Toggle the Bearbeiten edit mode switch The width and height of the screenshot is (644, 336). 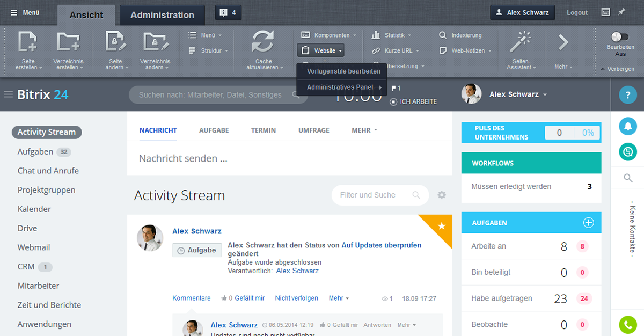pos(620,36)
